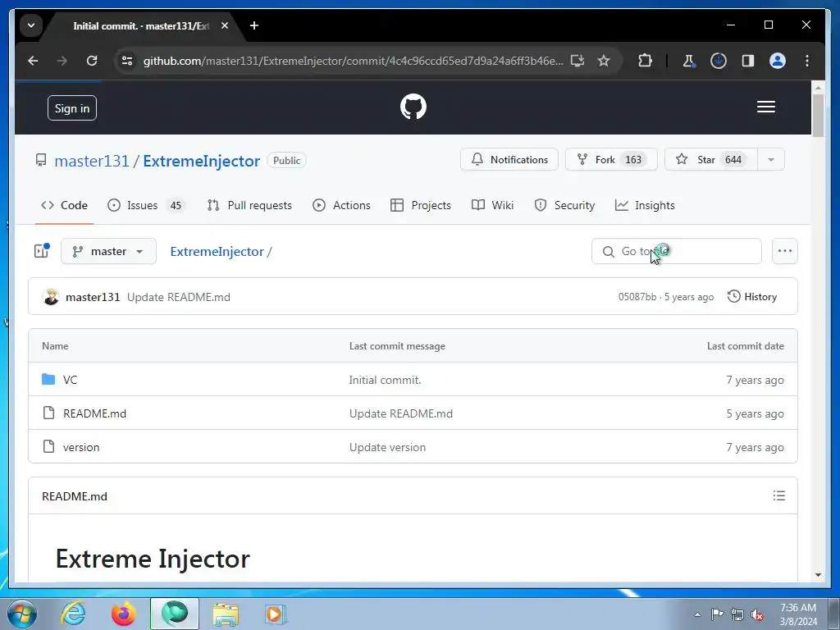Image resolution: width=840 pixels, height=630 pixels.
Task: Open the Security tab
Action: click(x=564, y=205)
